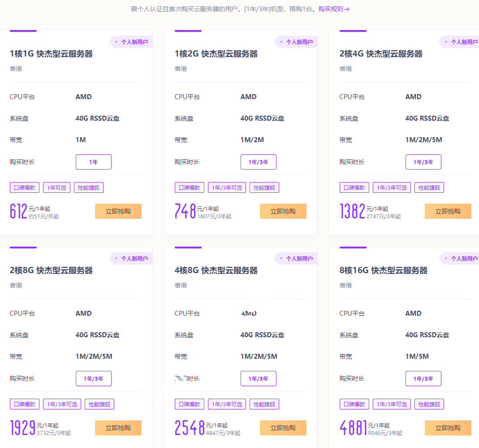Click 立即抢购 for 4核8G server
Viewport: 479px width, 448px height.
tap(283, 428)
